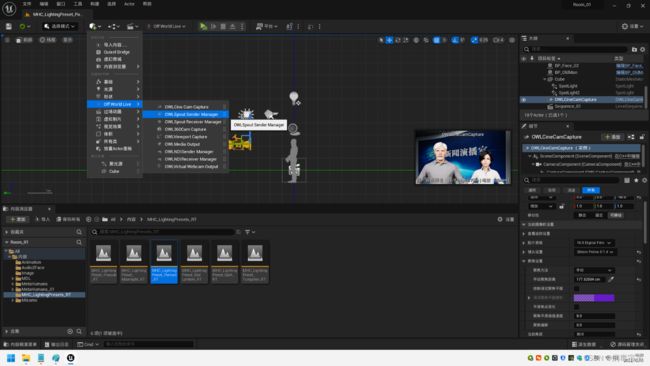Image resolution: width=650 pixels, height=366 pixels.
Task: Click the purple debug focus plane color swatch
Action: click(x=594, y=298)
